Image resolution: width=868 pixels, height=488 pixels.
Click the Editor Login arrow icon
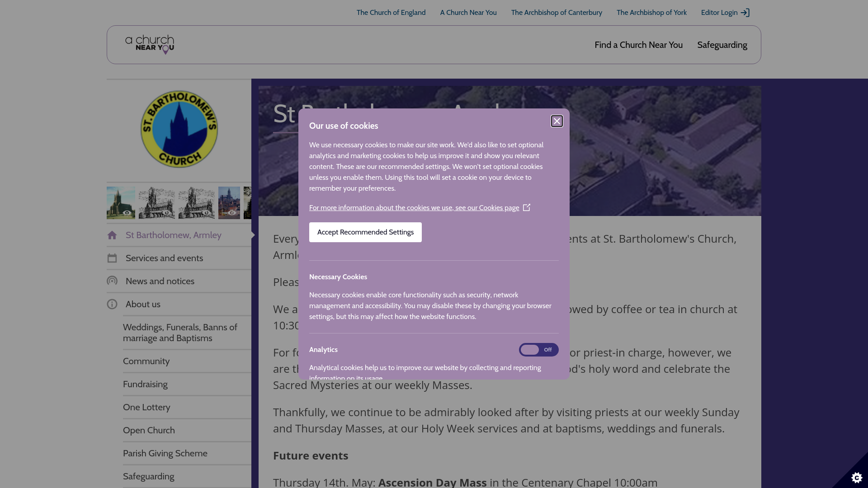tap(745, 13)
